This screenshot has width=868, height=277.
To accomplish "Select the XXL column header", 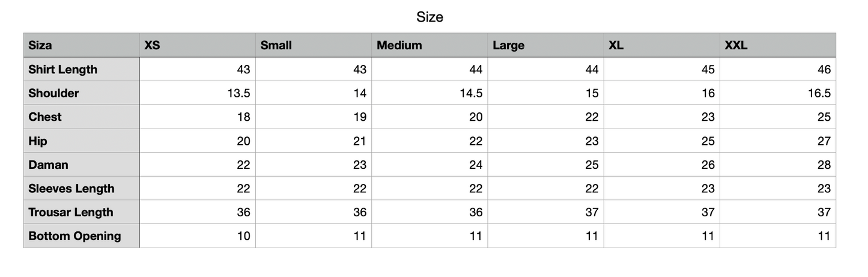I will (x=778, y=45).
